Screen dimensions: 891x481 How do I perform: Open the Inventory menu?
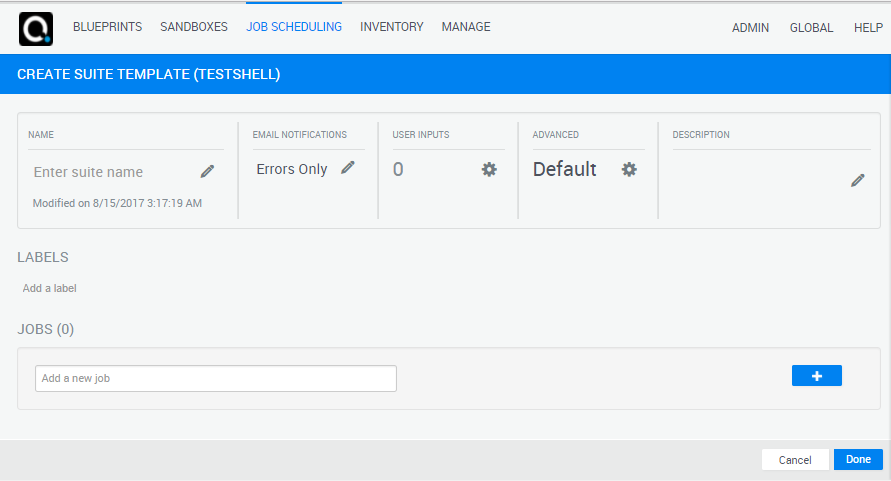[392, 27]
